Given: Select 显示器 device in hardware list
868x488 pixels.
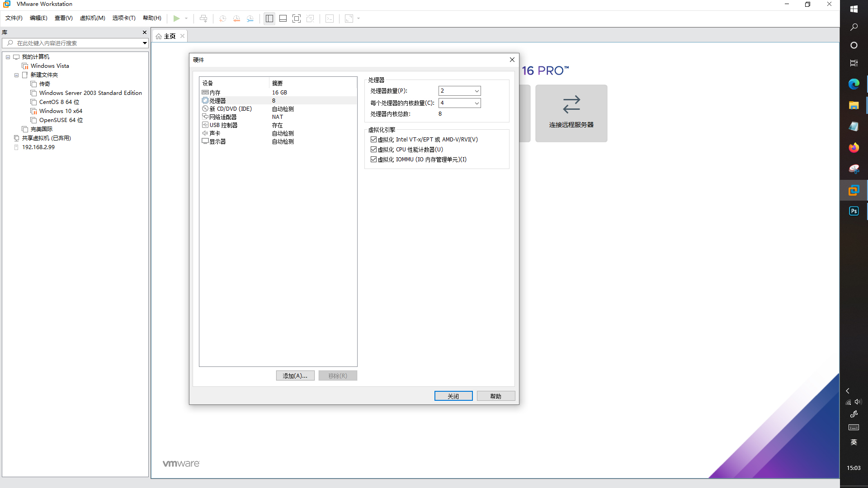Looking at the screenshot, I should [x=278, y=141].
